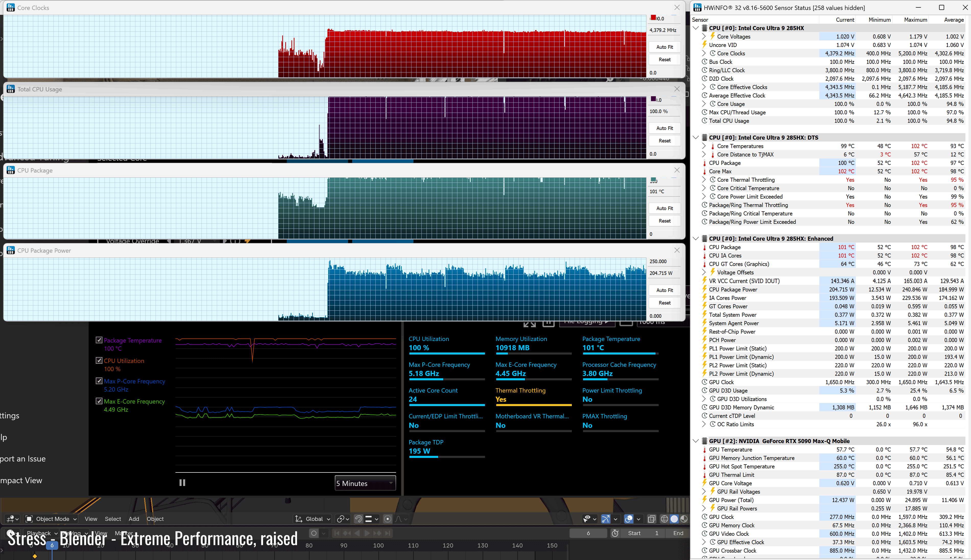The image size is (971, 560).
Task: Click HWiNFO icon on Total CPU Usage window
Action: [11, 89]
